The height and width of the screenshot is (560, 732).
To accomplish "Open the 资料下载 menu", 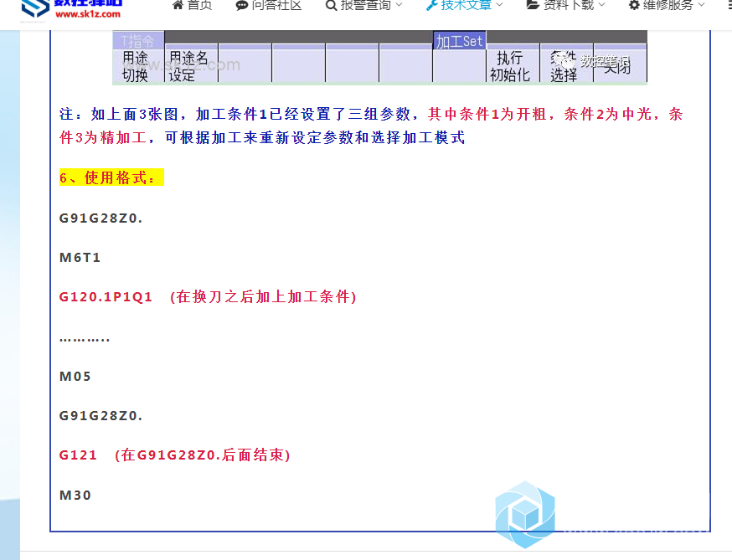I will [566, 5].
